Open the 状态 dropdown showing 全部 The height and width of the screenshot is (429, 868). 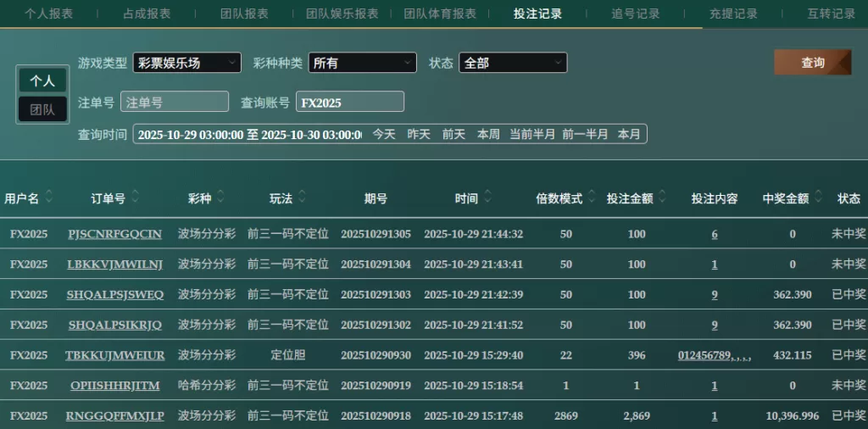point(513,63)
